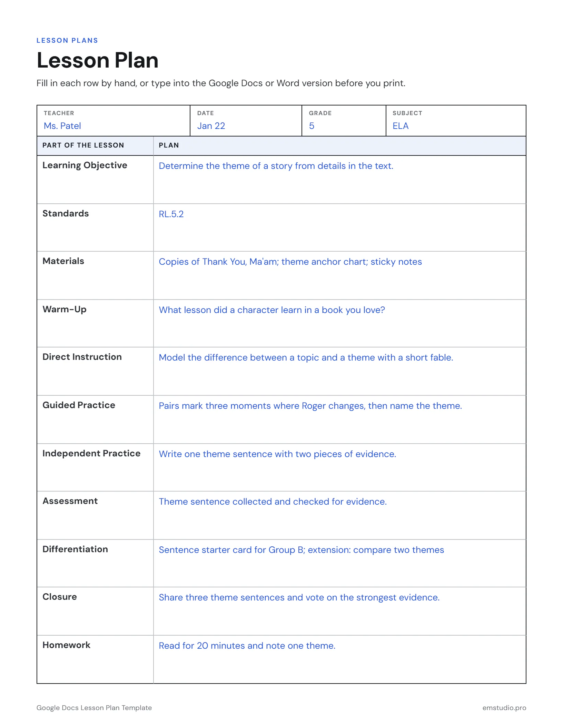
Task: Click the 'SUBJECT' field label
Action: [x=407, y=113]
